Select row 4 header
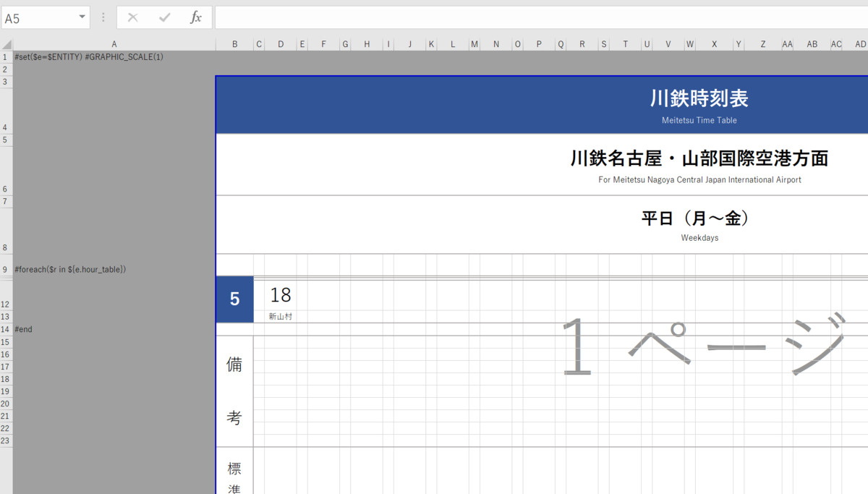 6,111
